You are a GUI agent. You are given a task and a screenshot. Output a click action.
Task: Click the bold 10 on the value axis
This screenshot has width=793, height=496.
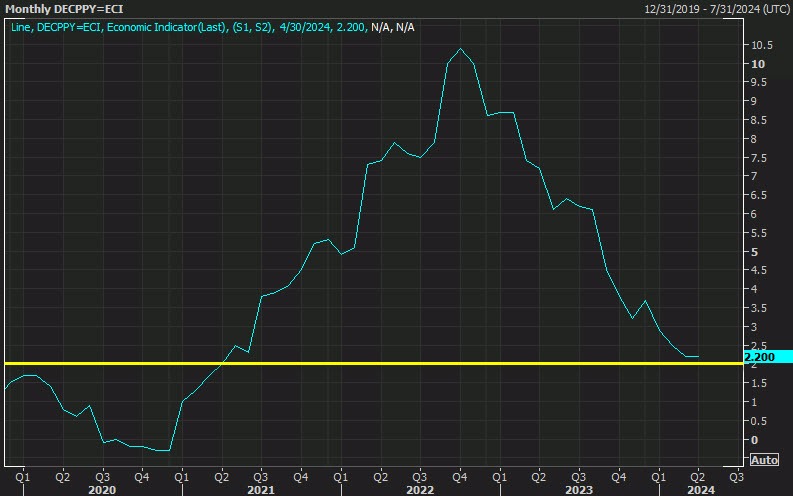click(x=759, y=64)
